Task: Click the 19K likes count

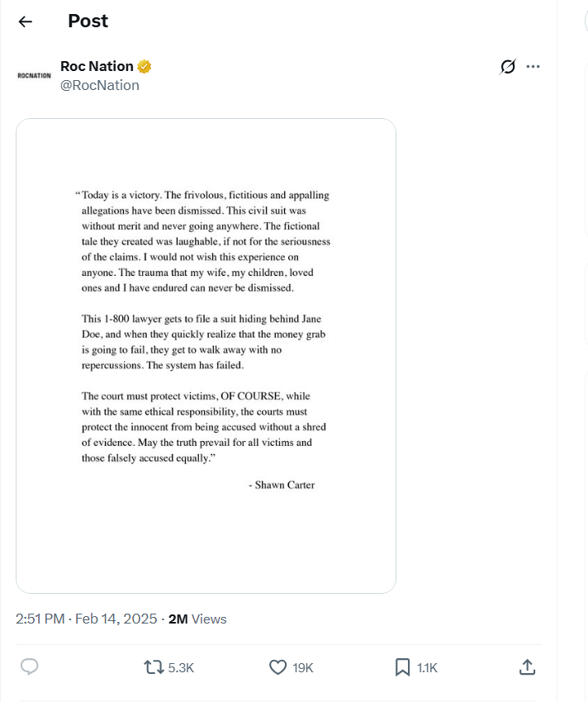Action: pyautogui.click(x=303, y=667)
